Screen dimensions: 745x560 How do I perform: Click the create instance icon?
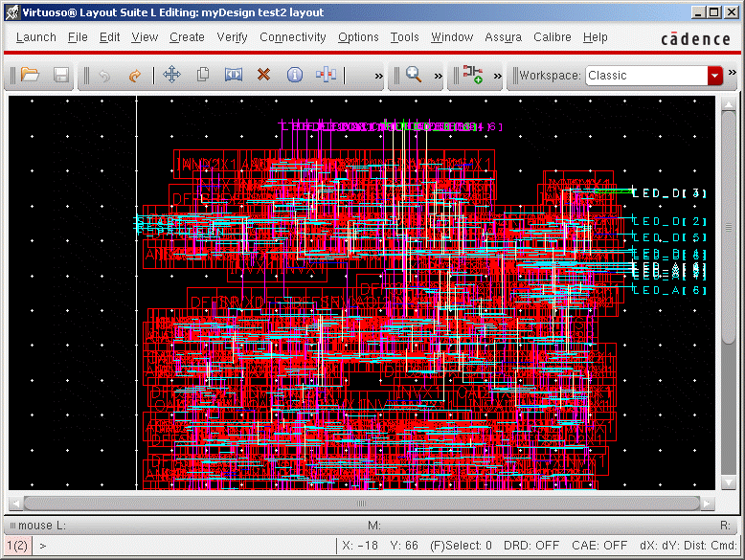[473, 75]
